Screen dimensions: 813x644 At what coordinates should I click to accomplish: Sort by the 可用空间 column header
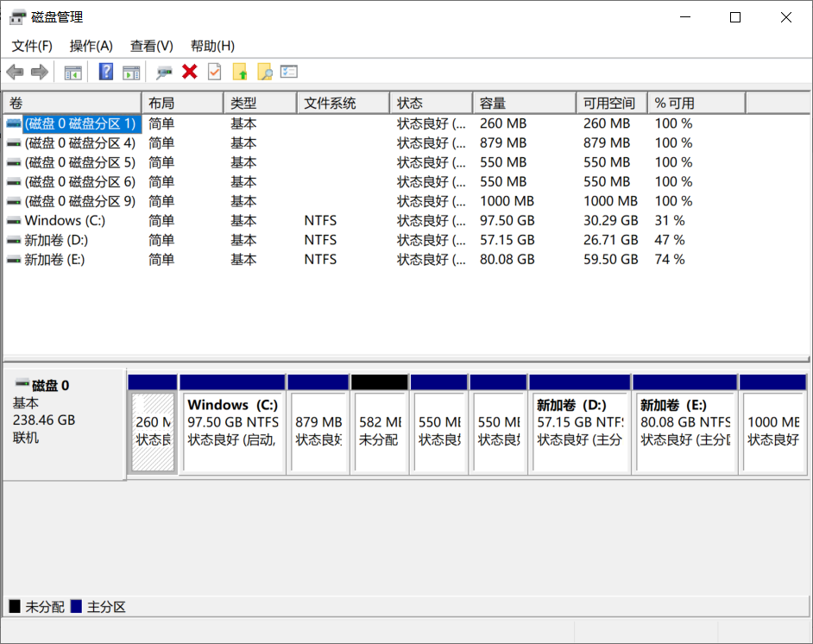point(612,104)
